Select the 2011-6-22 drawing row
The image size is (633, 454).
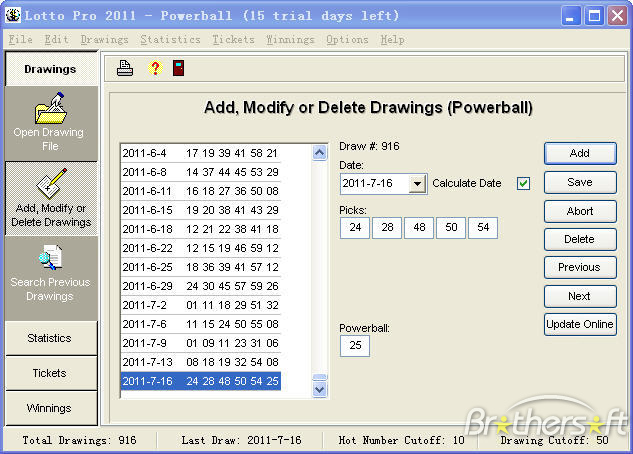pos(201,248)
